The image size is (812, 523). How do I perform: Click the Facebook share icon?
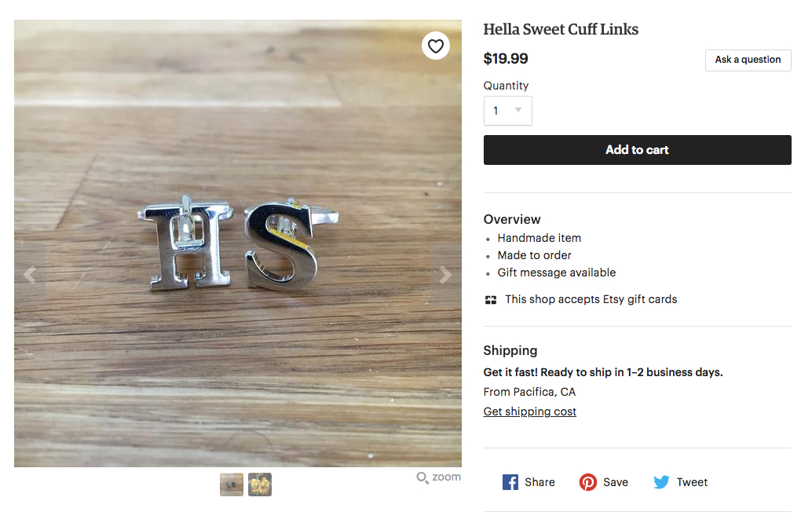pos(510,482)
